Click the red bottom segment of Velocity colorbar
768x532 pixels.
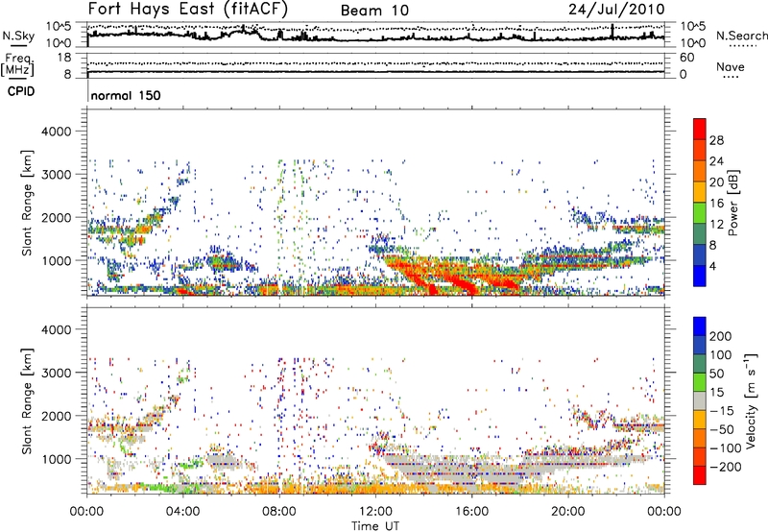coord(700,474)
